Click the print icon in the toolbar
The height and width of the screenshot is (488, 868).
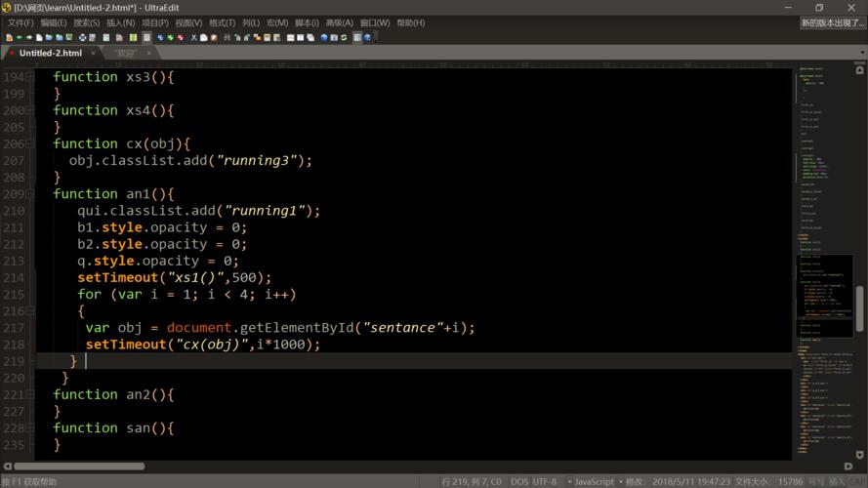click(83, 38)
